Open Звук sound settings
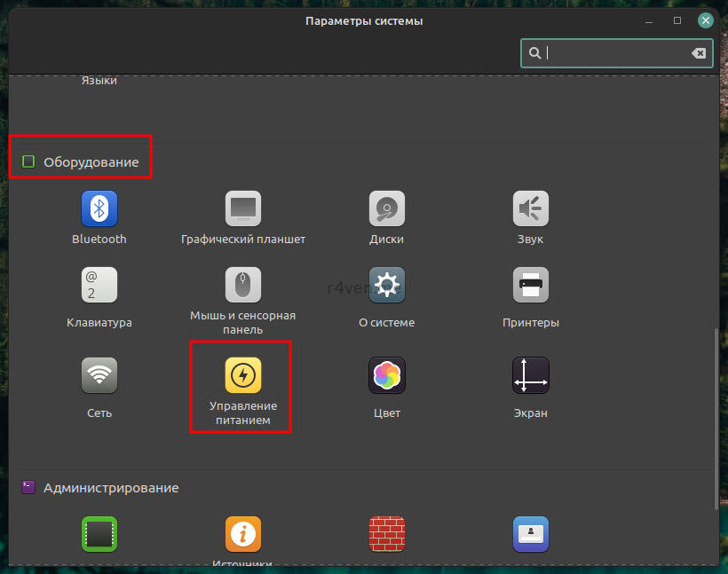 (x=530, y=209)
